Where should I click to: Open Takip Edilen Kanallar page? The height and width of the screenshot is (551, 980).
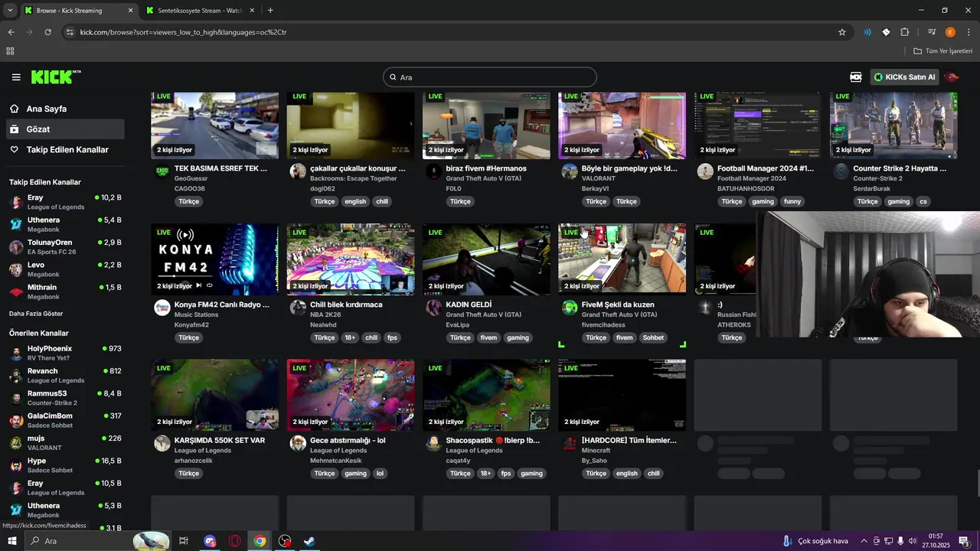tap(64, 150)
